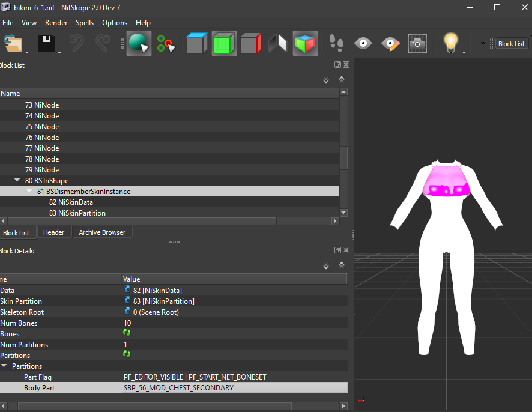This screenshot has width=532, height=412.
Task: Select the 73 NiNode row
Action: [x=169, y=105]
